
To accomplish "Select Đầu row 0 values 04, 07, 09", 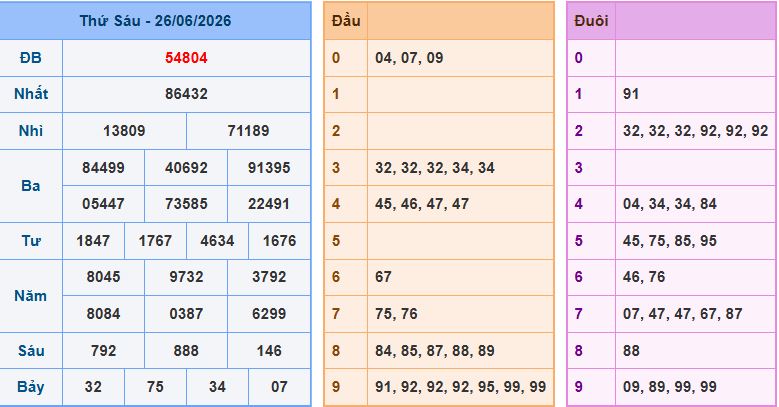I will point(409,58).
